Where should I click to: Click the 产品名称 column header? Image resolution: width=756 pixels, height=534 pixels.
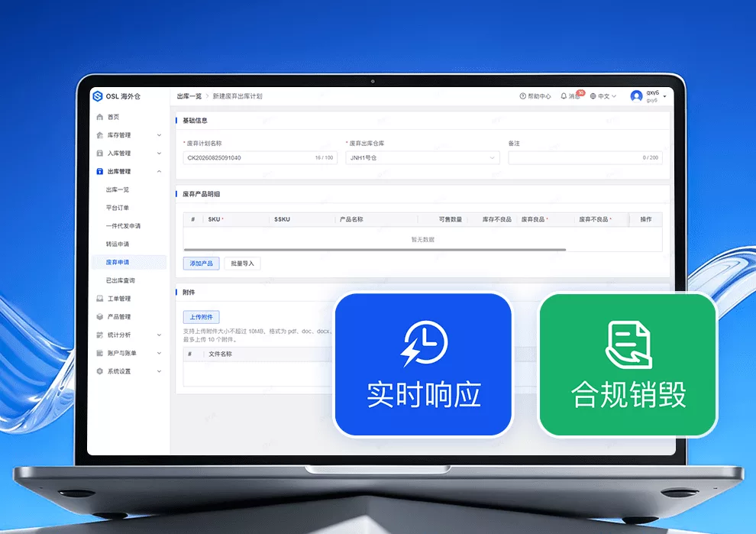(x=351, y=219)
